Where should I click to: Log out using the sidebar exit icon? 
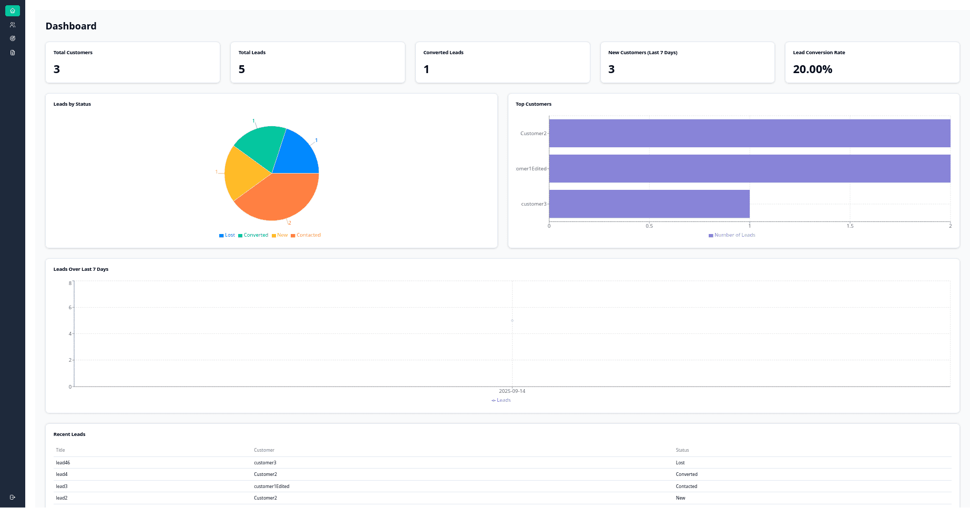12,496
